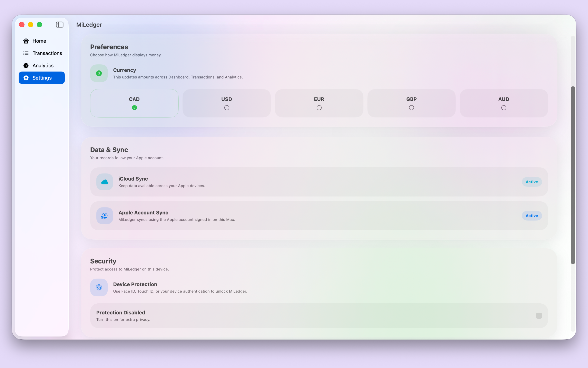Click the Device Protection title text

click(x=135, y=284)
